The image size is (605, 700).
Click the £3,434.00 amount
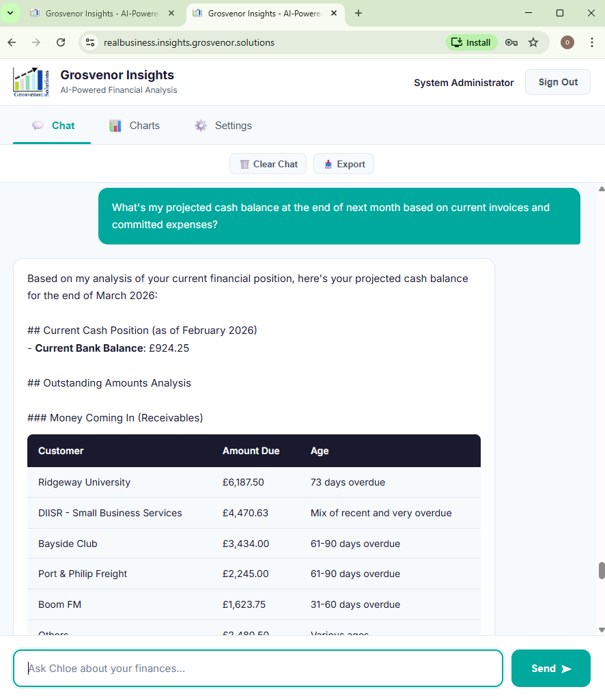pos(246,544)
